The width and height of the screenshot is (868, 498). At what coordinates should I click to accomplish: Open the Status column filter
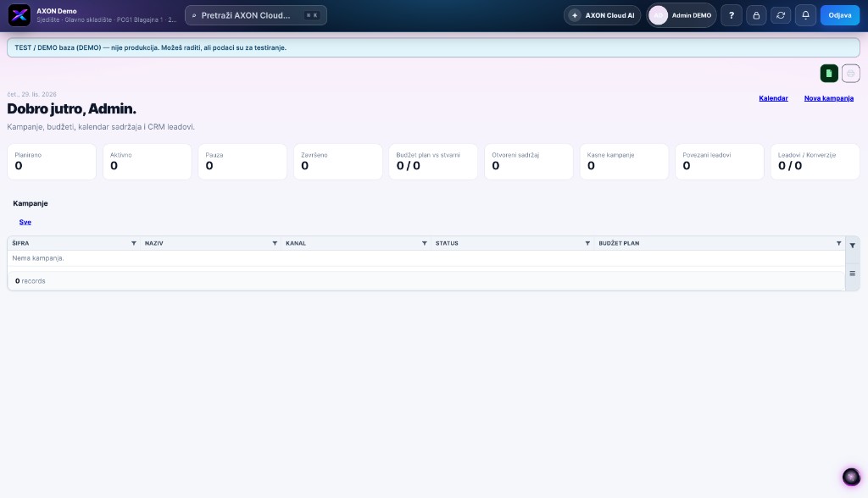click(x=587, y=243)
